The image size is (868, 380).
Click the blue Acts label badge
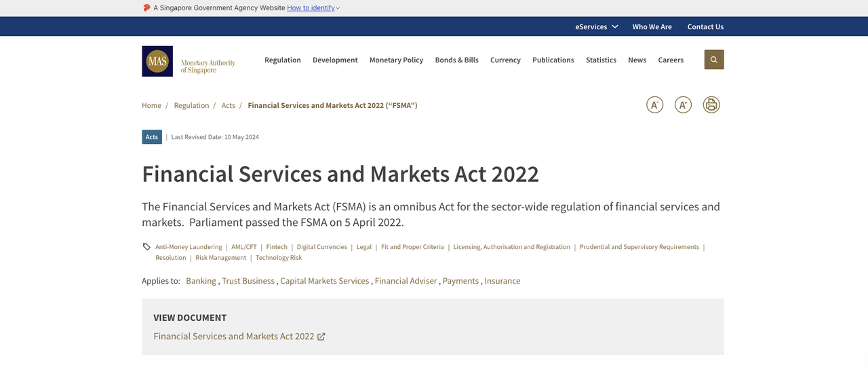152,137
